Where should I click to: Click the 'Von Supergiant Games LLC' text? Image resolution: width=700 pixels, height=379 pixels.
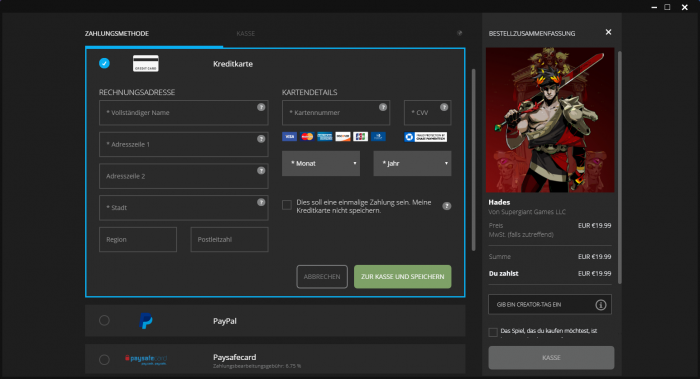coord(527,212)
